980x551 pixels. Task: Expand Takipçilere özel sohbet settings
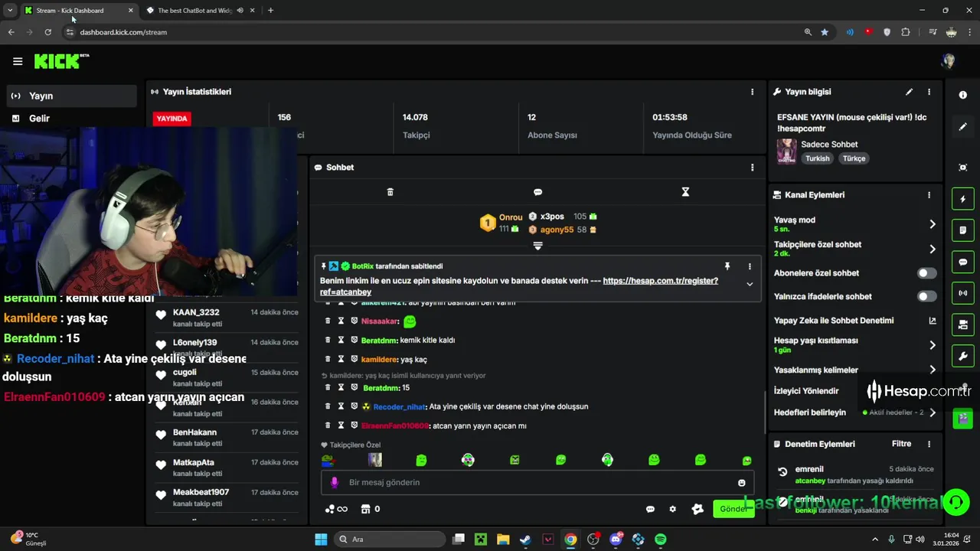(933, 249)
